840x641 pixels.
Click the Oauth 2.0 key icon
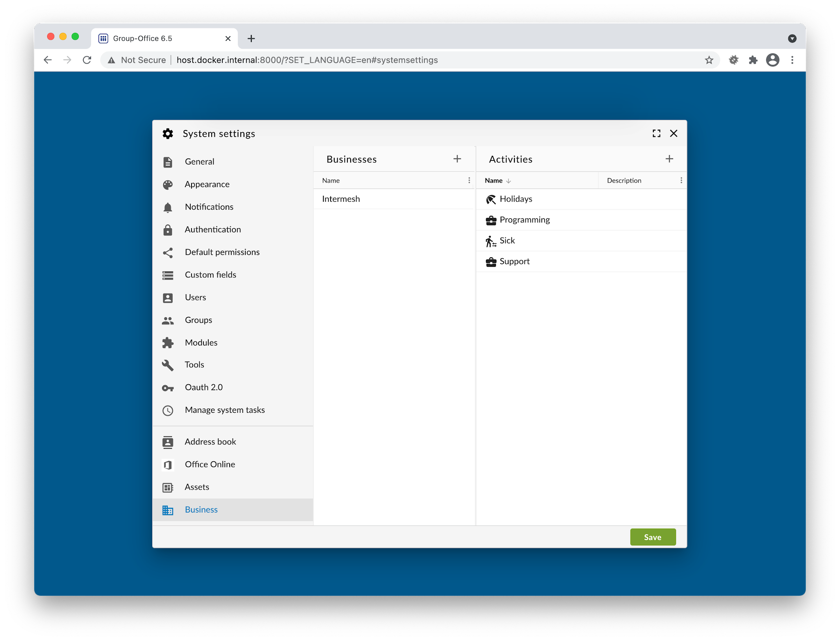click(168, 388)
